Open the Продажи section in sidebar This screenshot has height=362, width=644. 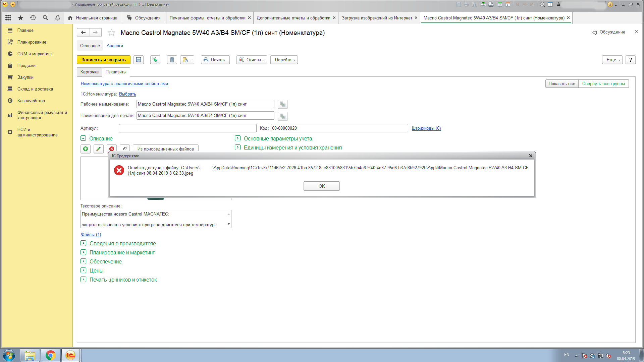pos(26,65)
